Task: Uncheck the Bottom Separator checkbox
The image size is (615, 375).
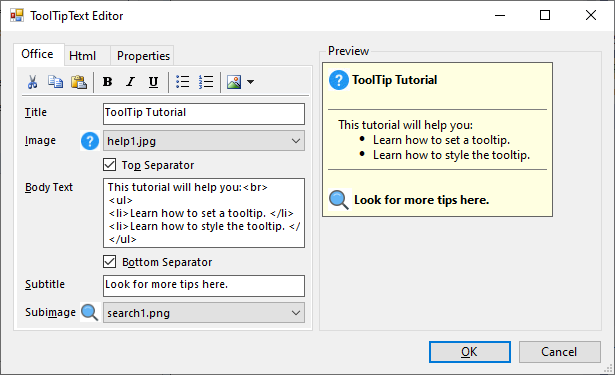Action: [x=109, y=262]
